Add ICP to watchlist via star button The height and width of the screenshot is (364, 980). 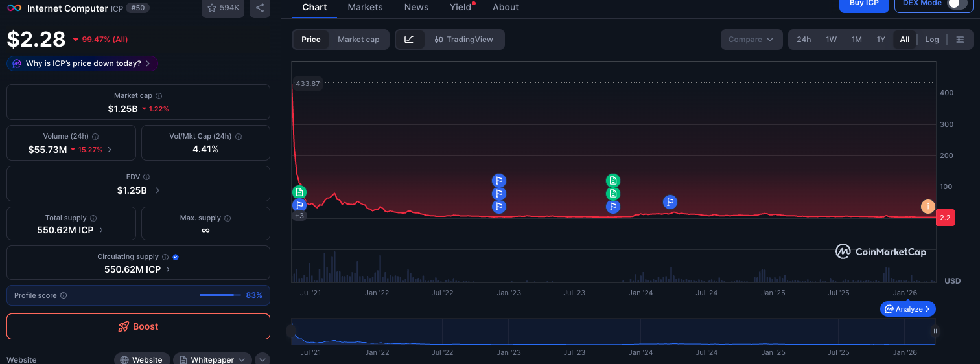(x=223, y=8)
